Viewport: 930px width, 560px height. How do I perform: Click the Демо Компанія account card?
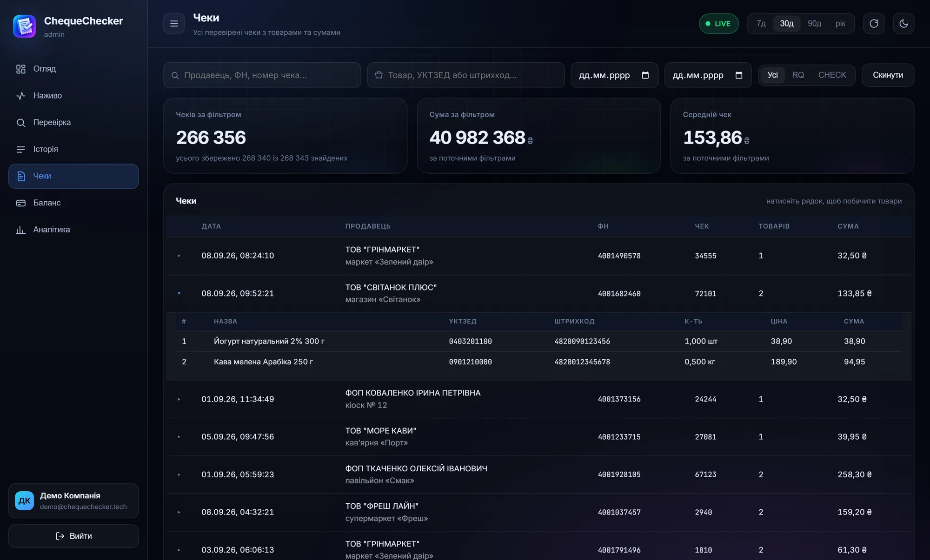[x=73, y=501]
